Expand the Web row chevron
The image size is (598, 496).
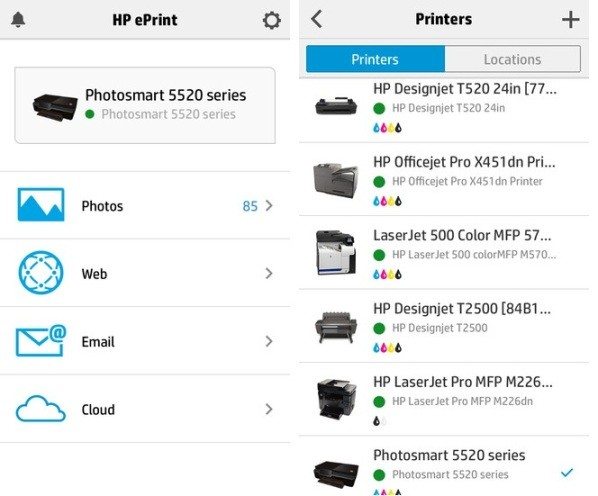269,273
